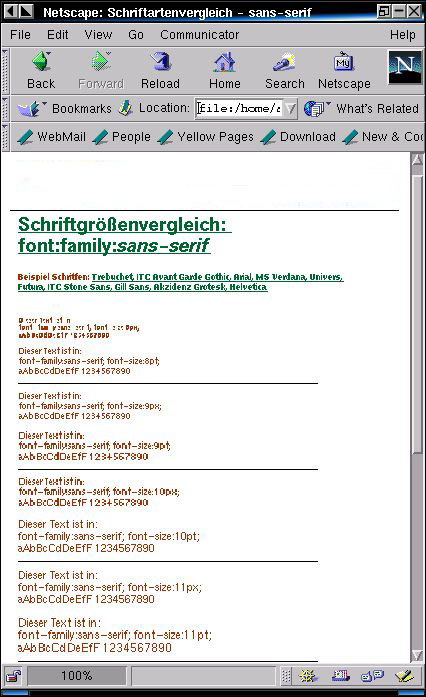The width and height of the screenshot is (426, 697).
Task: Collapse the Navigation toolbar with its handle
Action: tap(5, 70)
